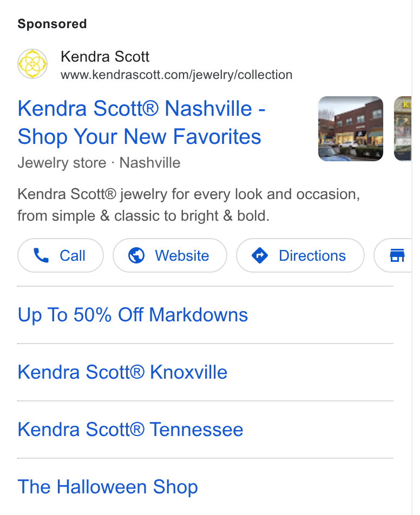Open Kendra Scott Knoxville link
This screenshot has width=420, height=515.
coord(122,372)
